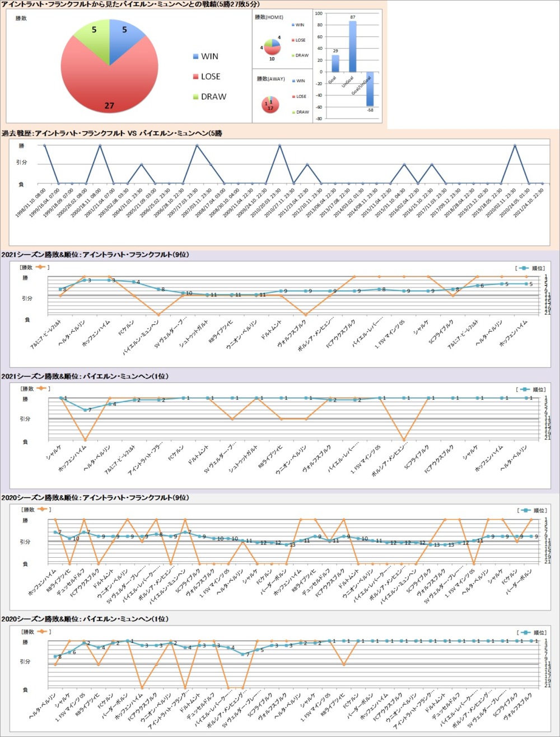The height and width of the screenshot is (737, 560).
Task: Click the small AWAY results pie chart
Action: pos(270,105)
